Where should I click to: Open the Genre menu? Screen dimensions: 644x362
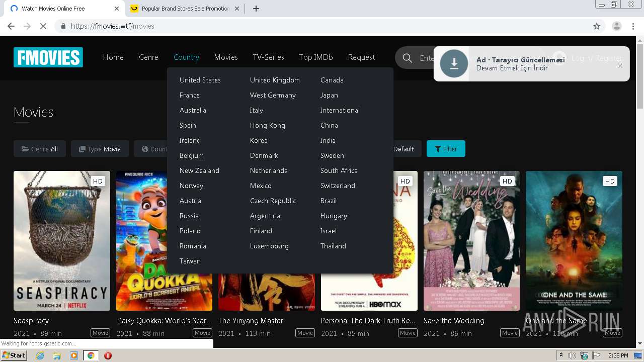pos(148,57)
